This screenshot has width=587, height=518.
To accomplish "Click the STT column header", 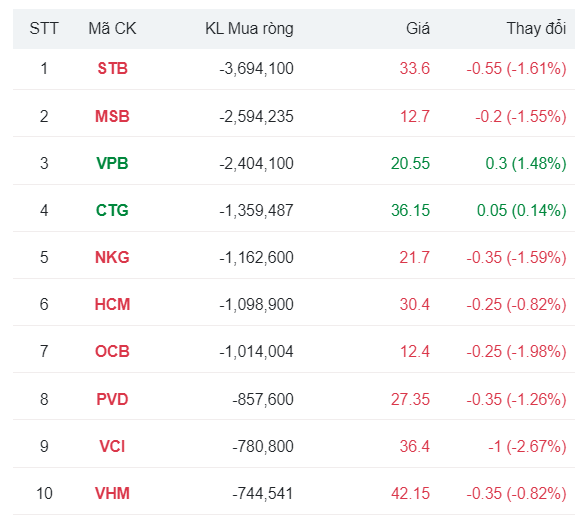I will 44,29.
